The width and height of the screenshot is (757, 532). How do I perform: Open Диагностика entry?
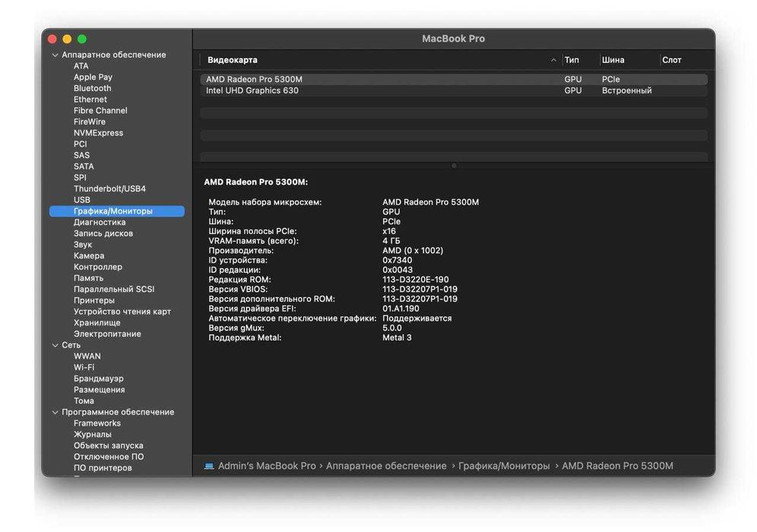tap(100, 222)
